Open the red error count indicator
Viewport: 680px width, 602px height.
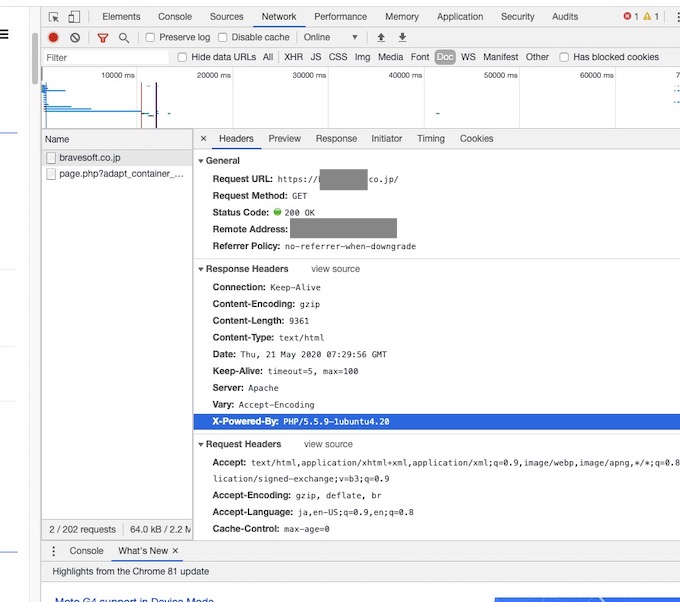pos(631,16)
